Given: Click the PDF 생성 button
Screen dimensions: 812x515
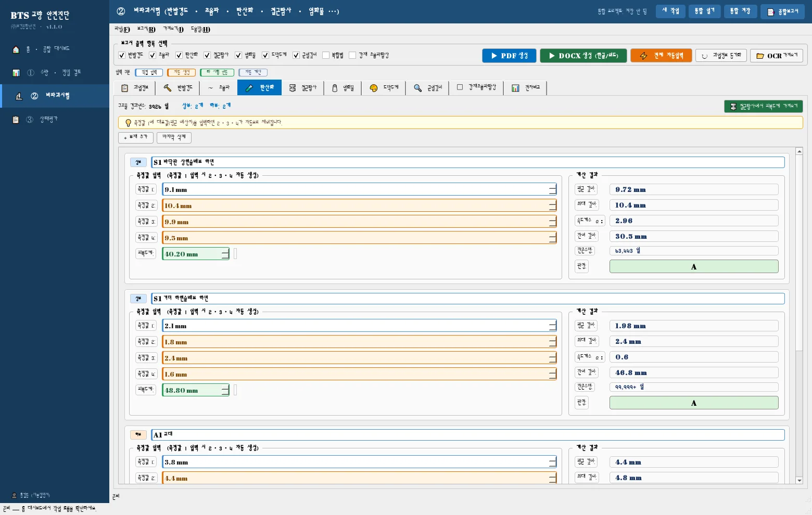Looking at the screenshot, I should [x=510, y=56].
